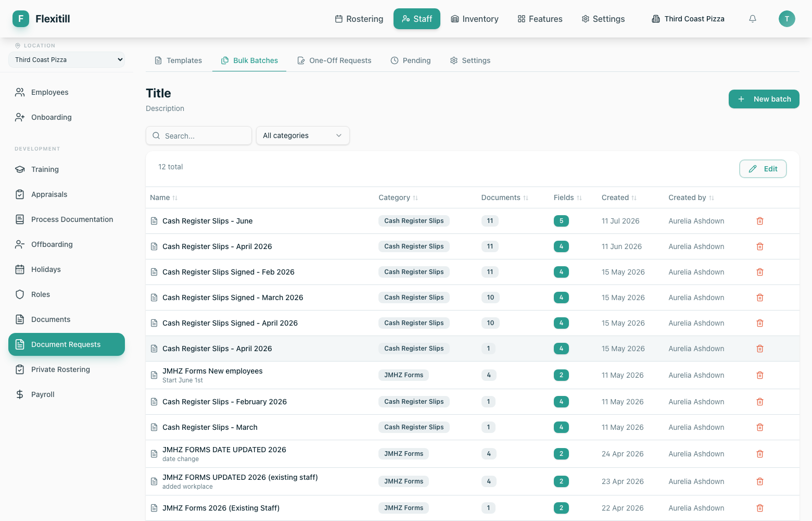This screenshot has height=521, width=812.
Task: Open Training in sidebar
Action: coord(67,169)
